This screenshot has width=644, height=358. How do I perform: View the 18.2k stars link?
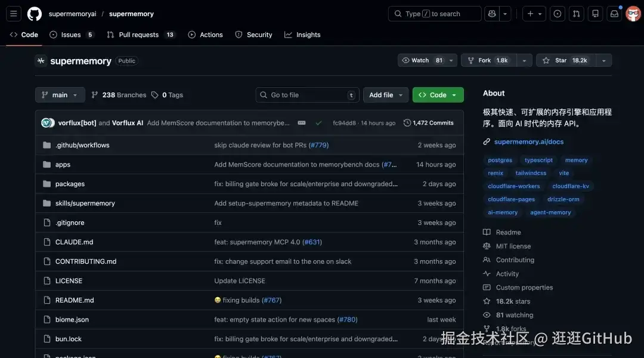pyautogui.click(x=507, y=301)
